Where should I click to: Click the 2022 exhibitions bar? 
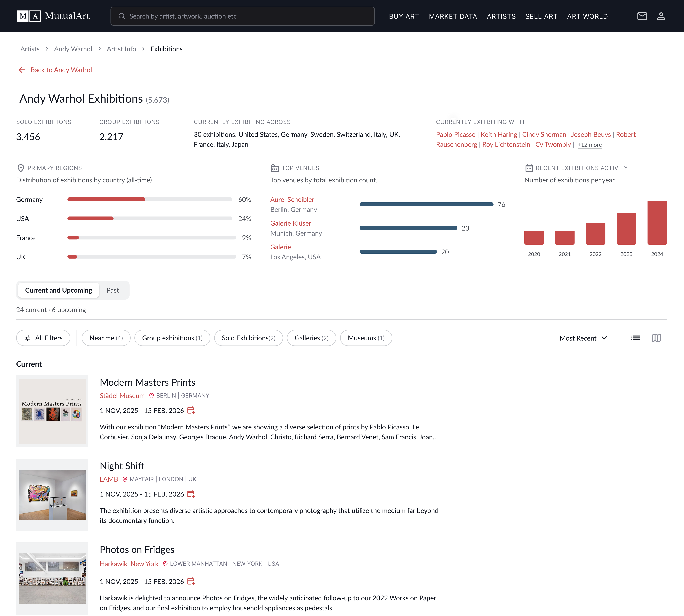click(595, 234)
